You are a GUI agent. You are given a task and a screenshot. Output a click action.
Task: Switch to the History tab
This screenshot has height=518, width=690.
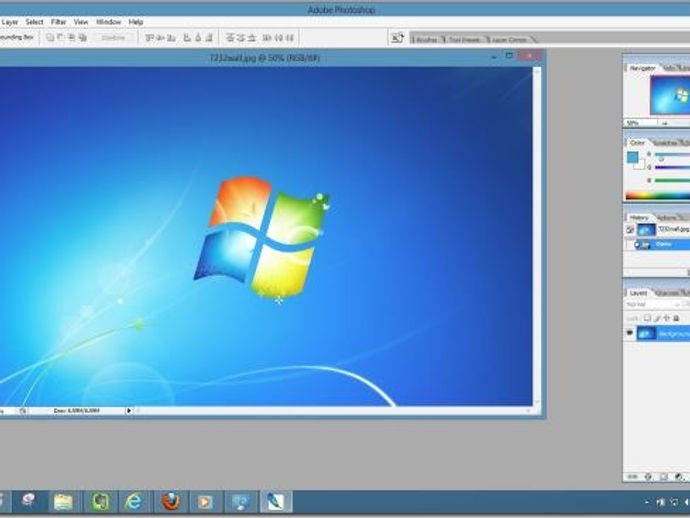point(639,217)
